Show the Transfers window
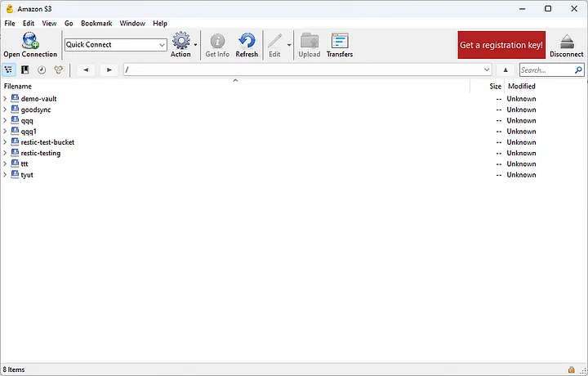This screenshot has width=588, height=376. 340,45
